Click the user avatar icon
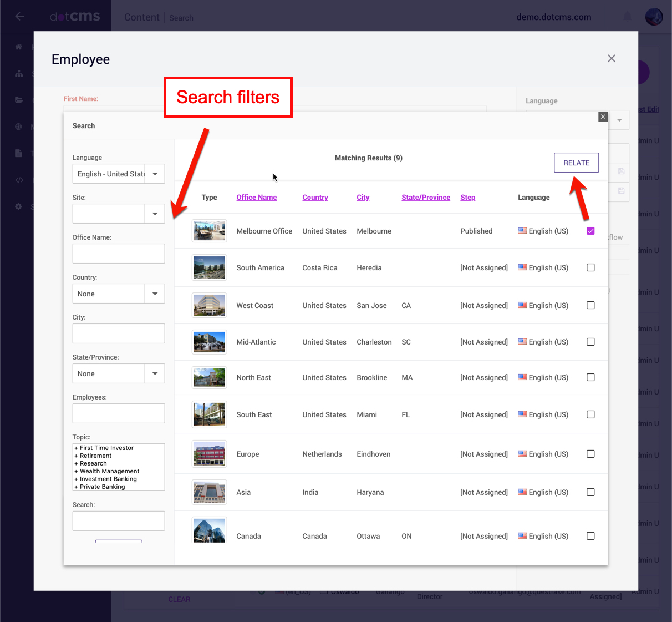This screenshot has height=622, width=672. pyautogui.click(x=654, y=17)
